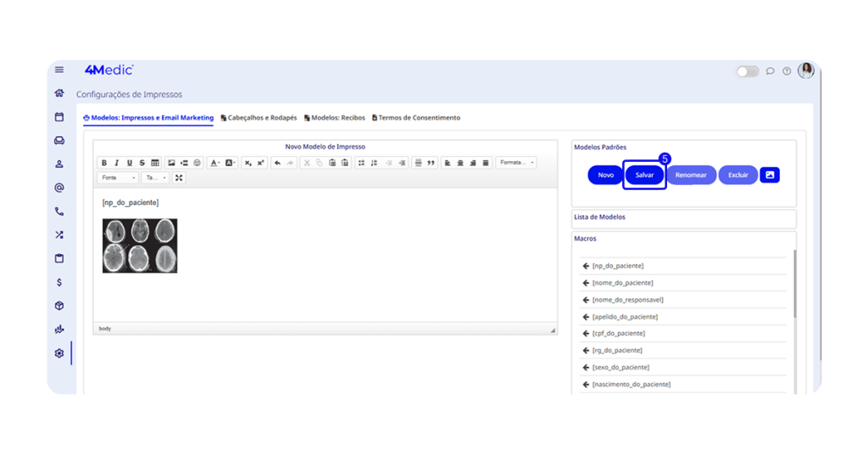Maximize the editor with the fullscreen icon
The image size is (868, 455).
click(x=179, y=178)
